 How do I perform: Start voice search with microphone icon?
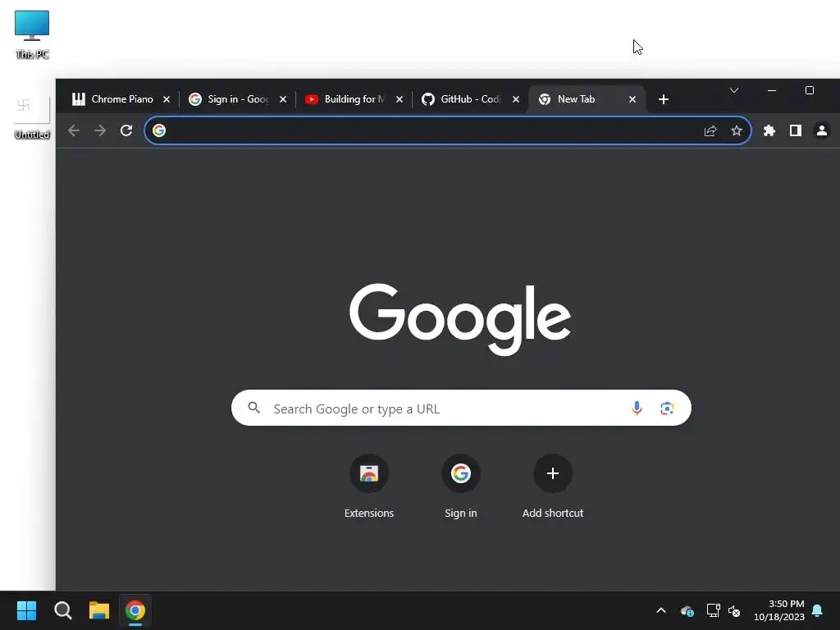[637, 409]
